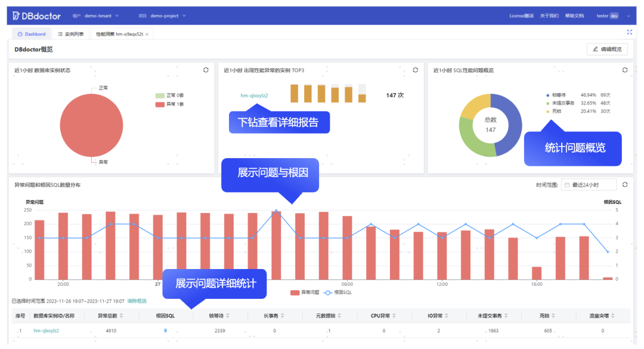The image size is (644, 349).
Task: Click the 数据库实例ID/名称 column header
Action: pos(54,316)
